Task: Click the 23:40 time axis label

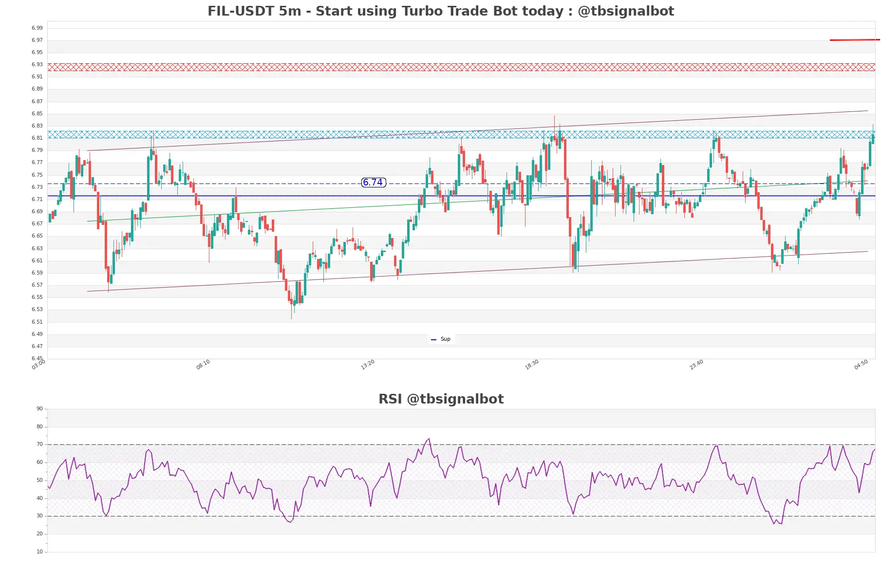Action: [x=696, y=365]
